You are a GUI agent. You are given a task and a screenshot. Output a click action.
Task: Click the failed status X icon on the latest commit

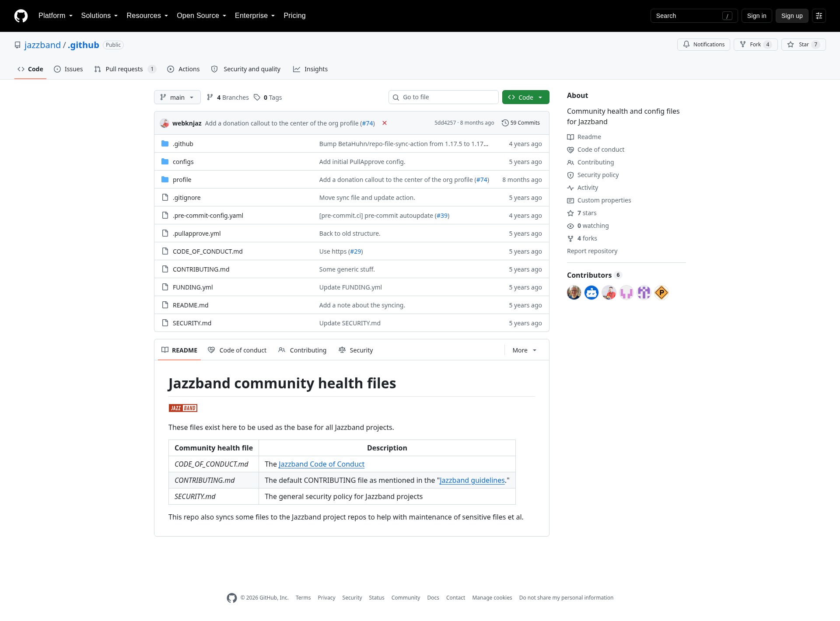click(385, 123)
